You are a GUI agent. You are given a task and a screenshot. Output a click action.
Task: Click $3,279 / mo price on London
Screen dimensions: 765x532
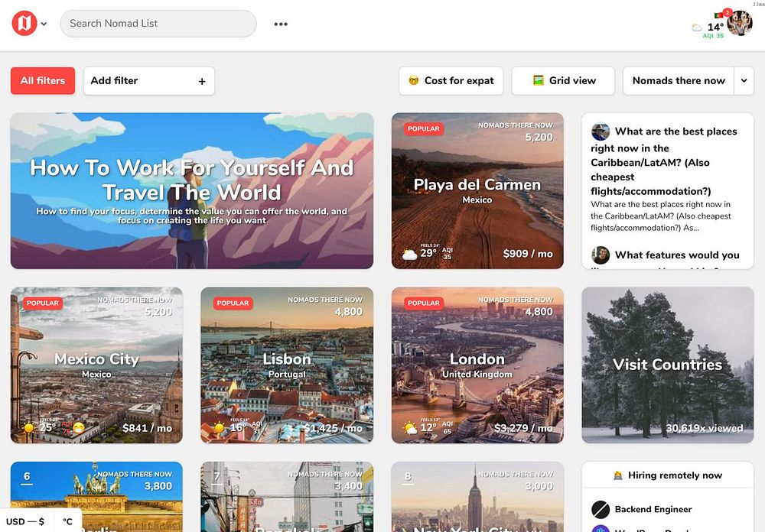pos(523,428)
